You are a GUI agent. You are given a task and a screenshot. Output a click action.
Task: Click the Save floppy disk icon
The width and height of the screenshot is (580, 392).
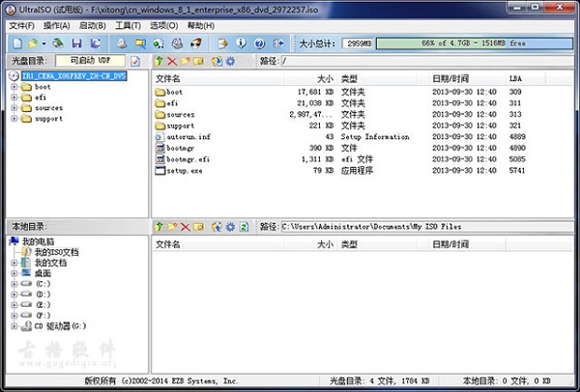(77, 43)
